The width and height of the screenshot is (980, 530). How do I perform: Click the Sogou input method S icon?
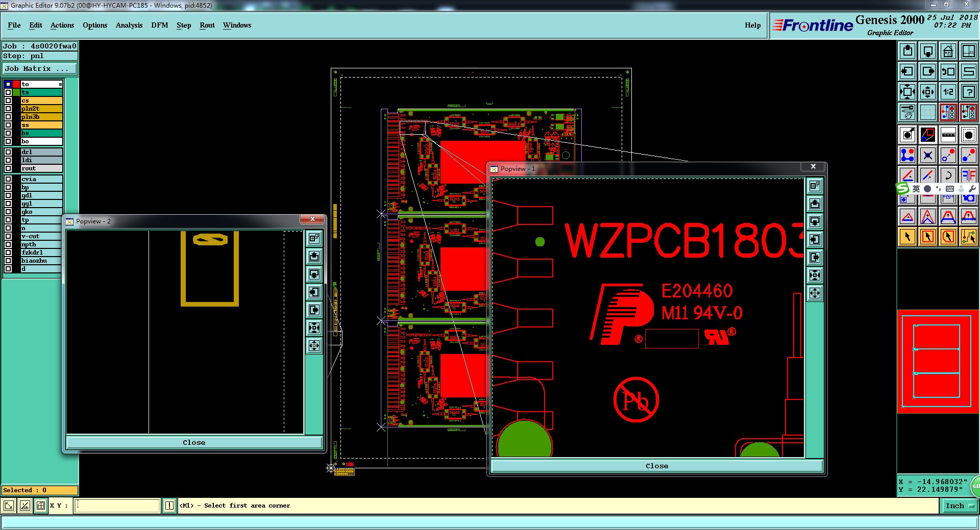[903, 188]
